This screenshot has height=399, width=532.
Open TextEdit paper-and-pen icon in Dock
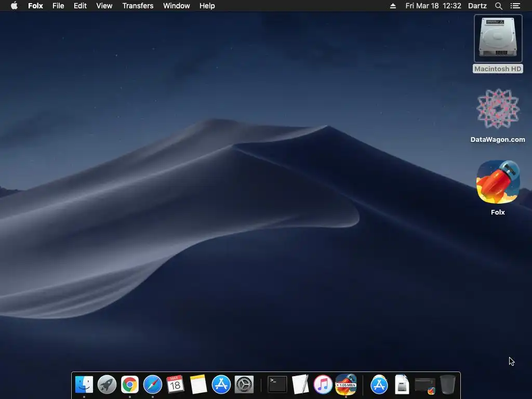click(300, 384)
